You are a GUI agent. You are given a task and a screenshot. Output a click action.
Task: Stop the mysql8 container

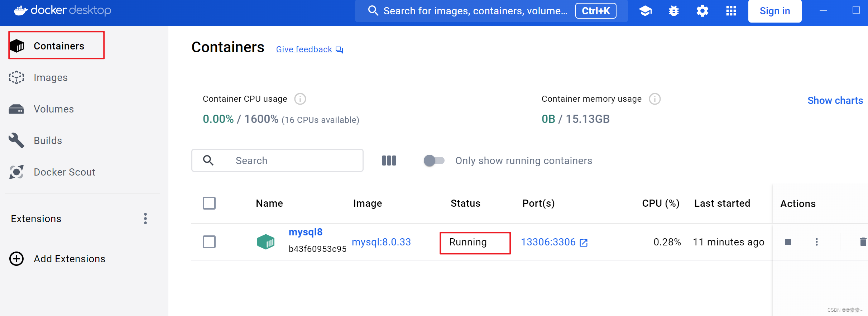788,242
